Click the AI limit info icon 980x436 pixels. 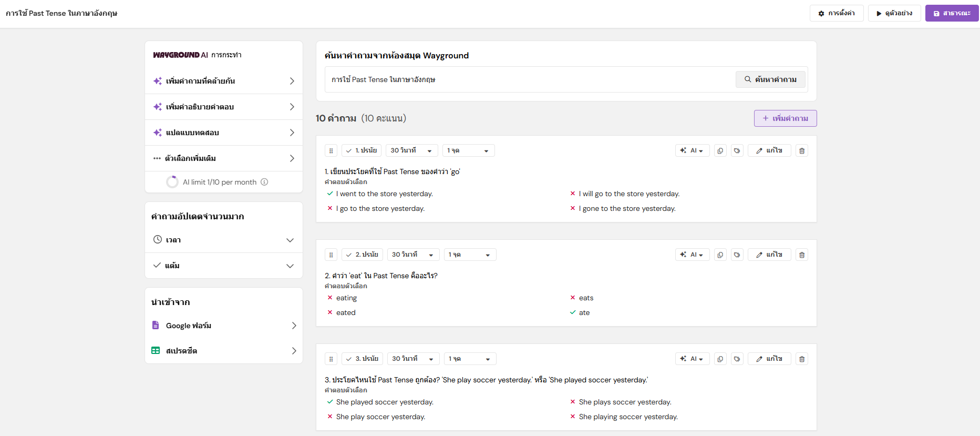tap(264, 182)
